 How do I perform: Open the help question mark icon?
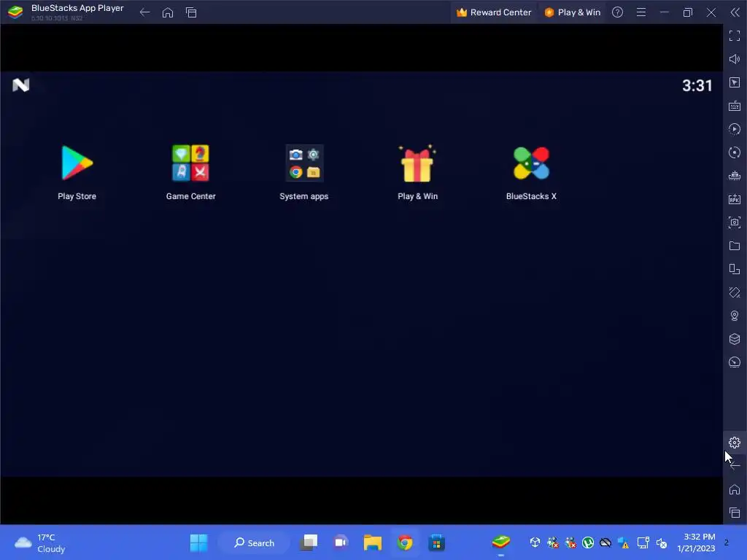(x=617, y=12)
